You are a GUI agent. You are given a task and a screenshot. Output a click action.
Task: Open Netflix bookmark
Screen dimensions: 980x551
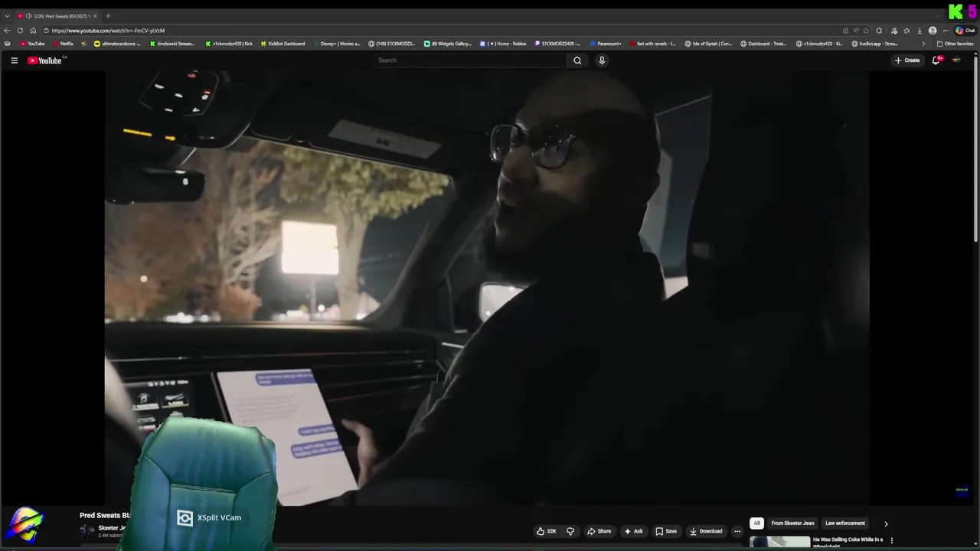pyautogui.click(x=63, y=44)
